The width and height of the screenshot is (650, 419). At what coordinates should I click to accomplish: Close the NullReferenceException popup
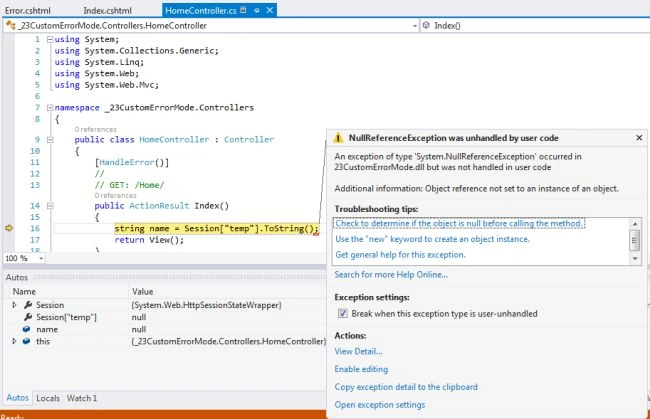click(x=639, y=138)
